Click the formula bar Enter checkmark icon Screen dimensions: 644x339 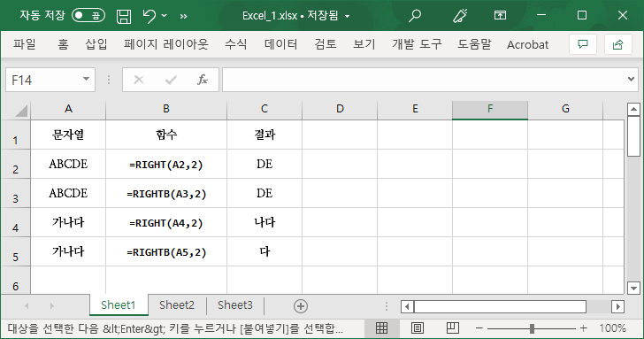coord(171,80)
